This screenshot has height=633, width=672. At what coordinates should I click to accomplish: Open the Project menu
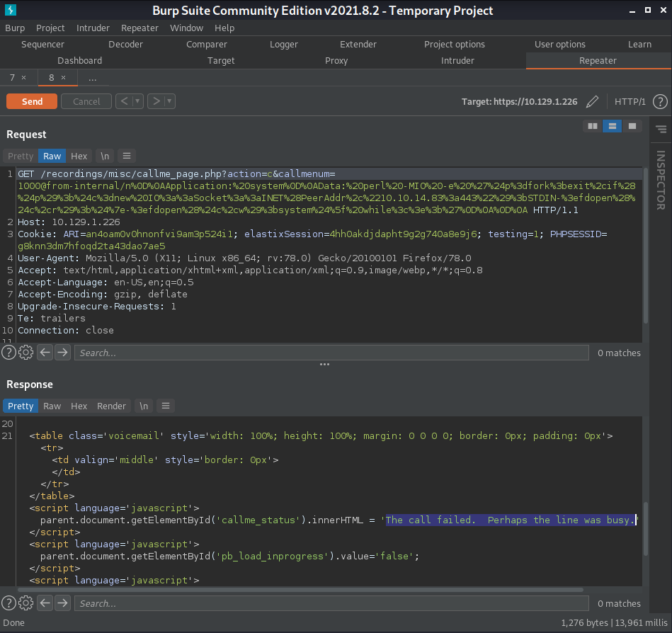tap(50, 28)
